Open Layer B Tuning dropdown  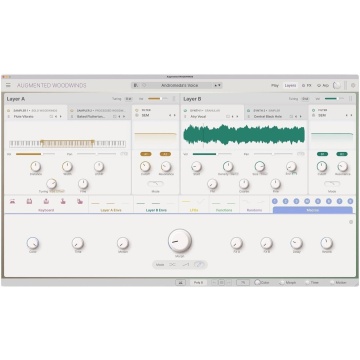[x=305, y=99]
